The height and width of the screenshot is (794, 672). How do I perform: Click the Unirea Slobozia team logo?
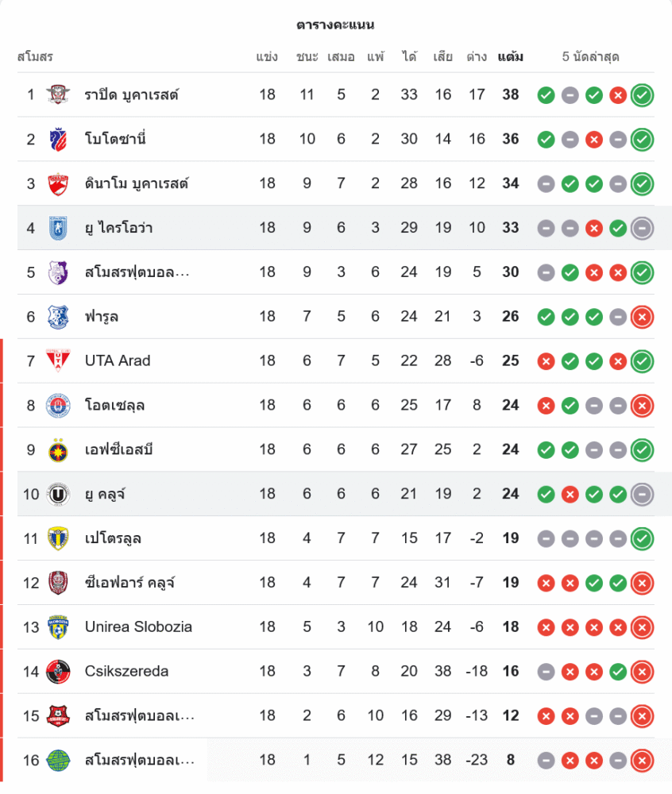pos(57,626)
